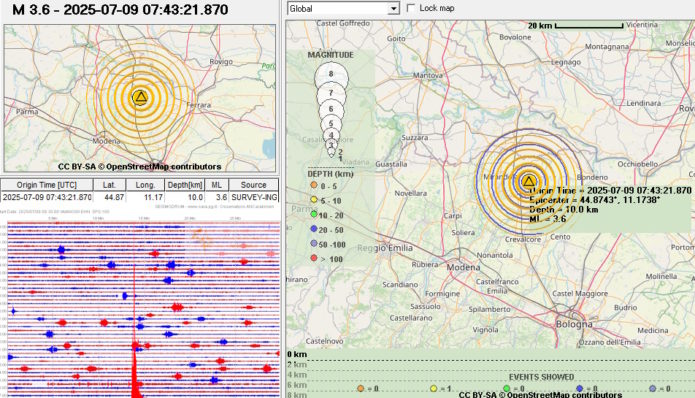Click the Depth[km] column header
The image size is (695, 398).
pos(184,185)
